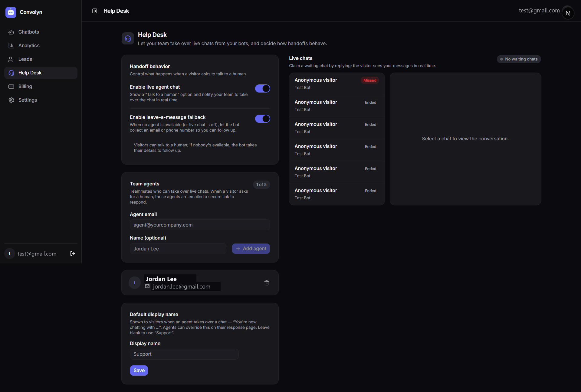Viewport: 581px width, 392px height.
Task: Click the Team agents heading
Action: (x=144, y=184)
